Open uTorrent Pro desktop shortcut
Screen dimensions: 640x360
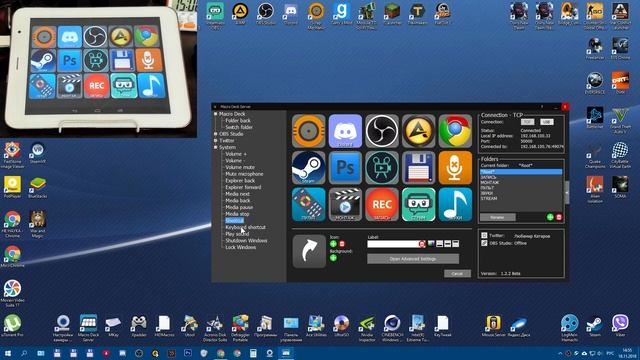(x=12, y=325)
